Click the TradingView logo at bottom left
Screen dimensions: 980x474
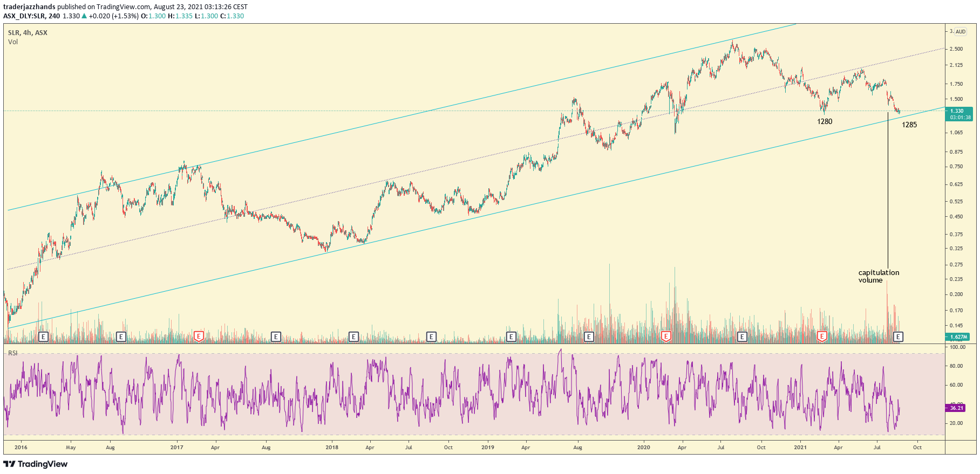tap(36, 464)
